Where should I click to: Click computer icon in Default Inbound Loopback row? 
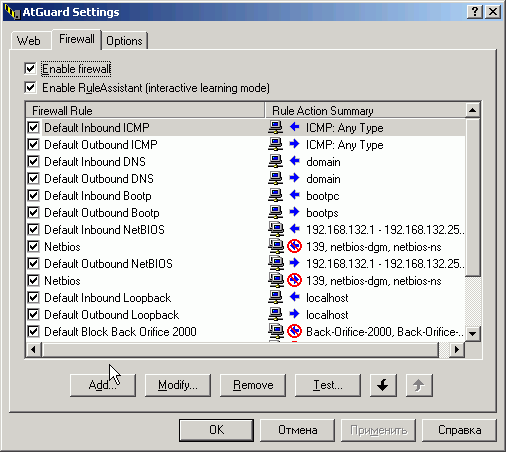(x=275, y=297)
